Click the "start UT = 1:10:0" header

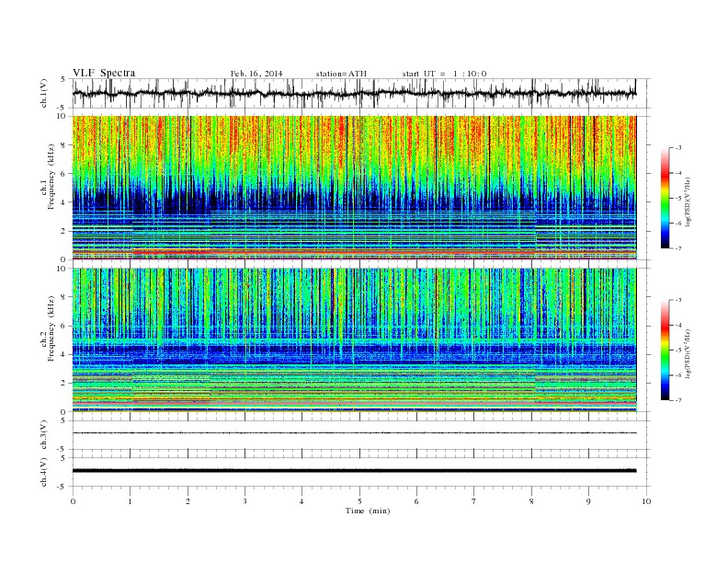444,74
